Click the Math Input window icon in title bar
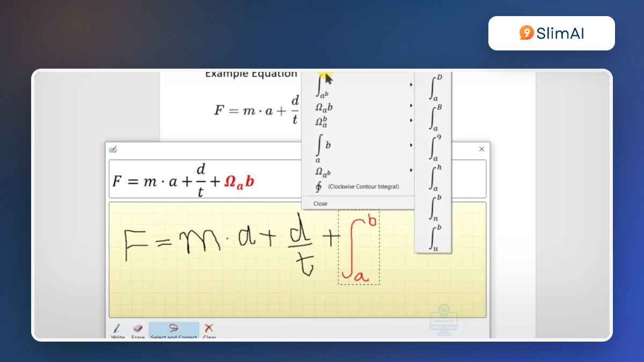Image resolution: width=644 pixels, height=362 pixels. point(113,149)
